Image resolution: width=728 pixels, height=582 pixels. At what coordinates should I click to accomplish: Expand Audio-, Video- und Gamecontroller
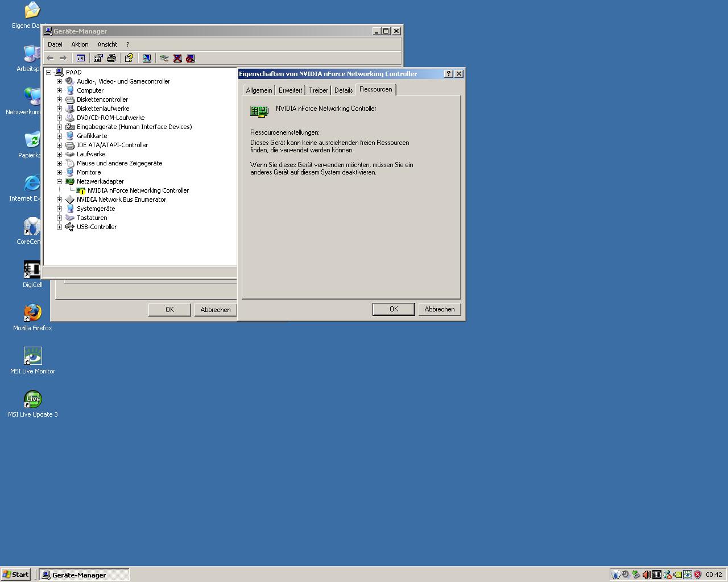click(59, 81)
